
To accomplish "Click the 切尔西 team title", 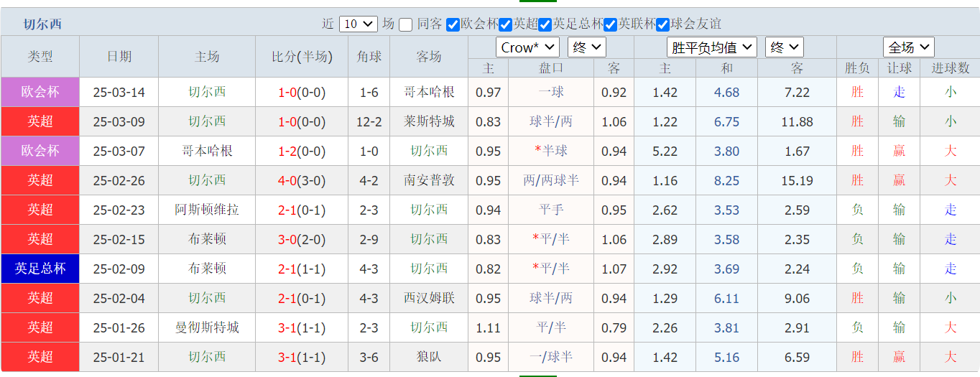I will pyautogui.click(x=42, y=24).
